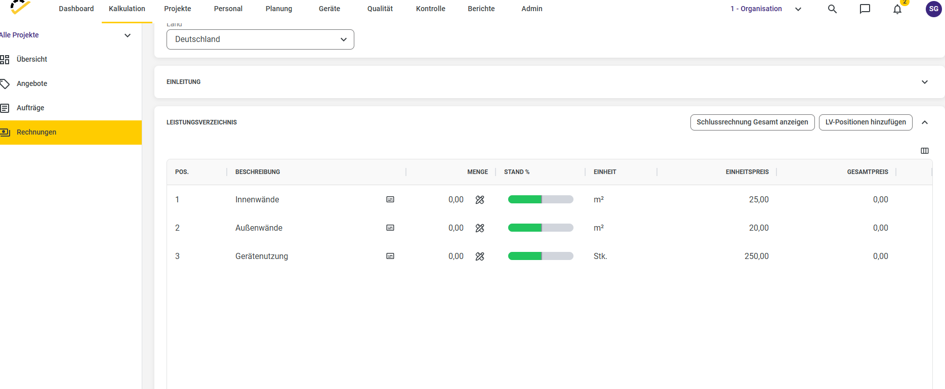Click the Innenwände description cell
945x389 pixels.
tap(257, 200)
